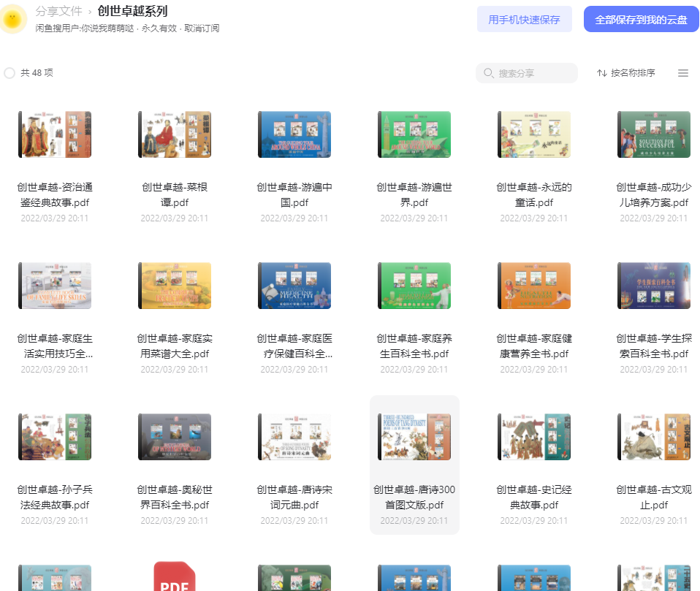Open thumbnail of 游遍世界.pdf
This screenshot has width=700, height=591.
pyautogui.click(x=414, y=134)
